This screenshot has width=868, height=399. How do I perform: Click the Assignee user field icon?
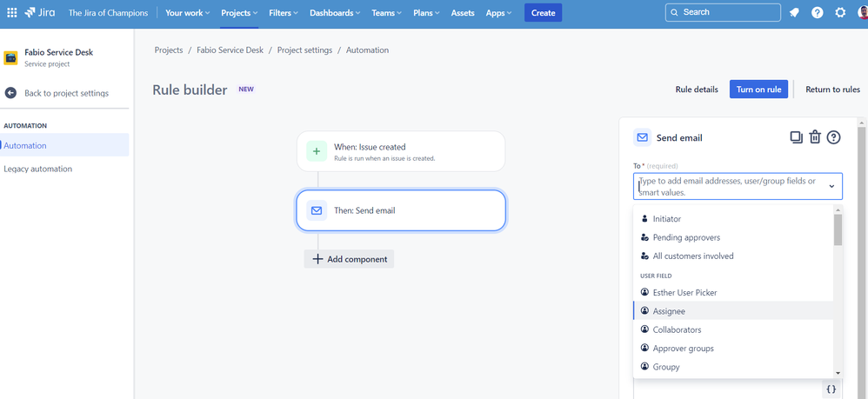644,311
